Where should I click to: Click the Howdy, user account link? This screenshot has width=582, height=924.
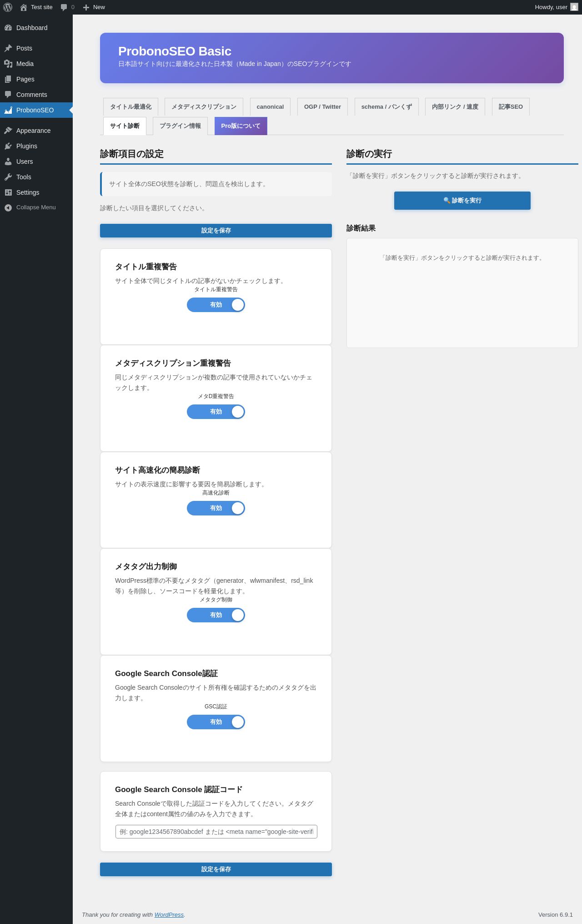556,7
